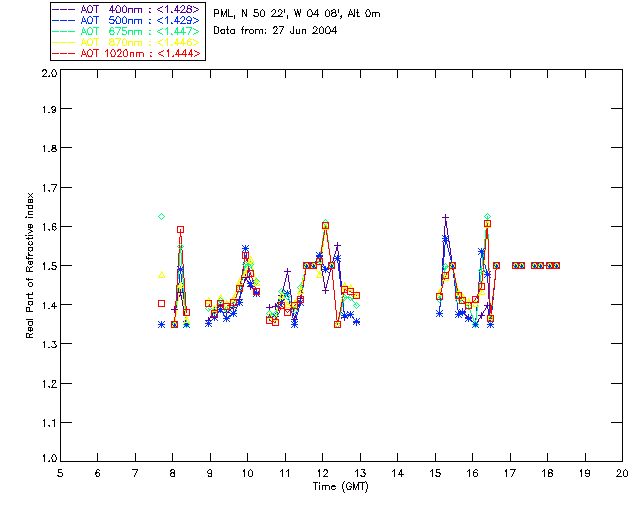Click the 1.7 y-axis tick label
Image resolution: width=640 pixels, height=512 pixels.
[x=49, y=188]
